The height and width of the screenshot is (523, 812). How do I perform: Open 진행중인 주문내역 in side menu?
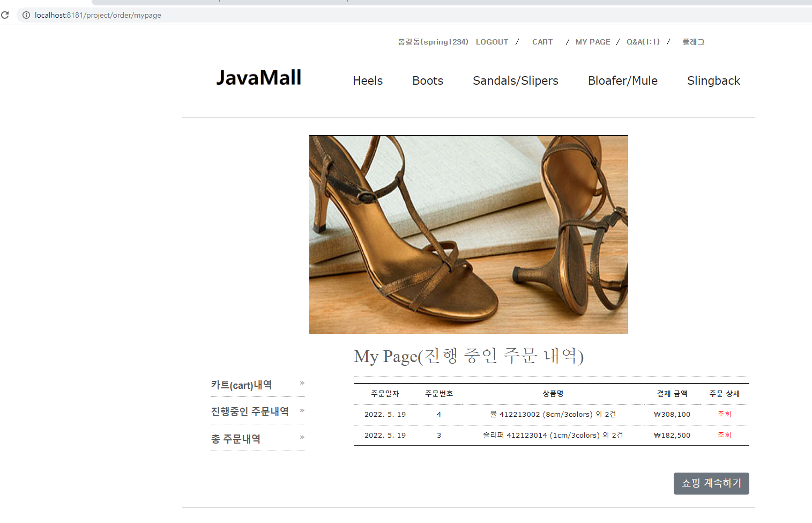(x=250, y=411)
